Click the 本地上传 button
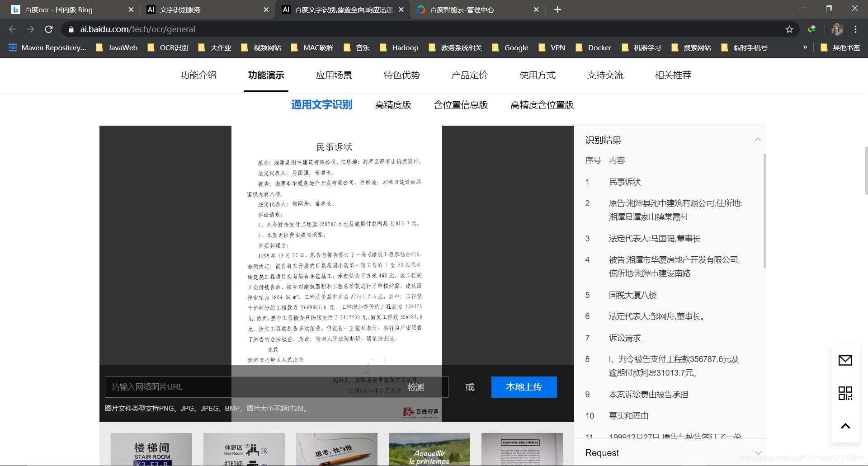The width and height of the screenshot is (868, 466). pyautogui.click(x=524, y=387)
